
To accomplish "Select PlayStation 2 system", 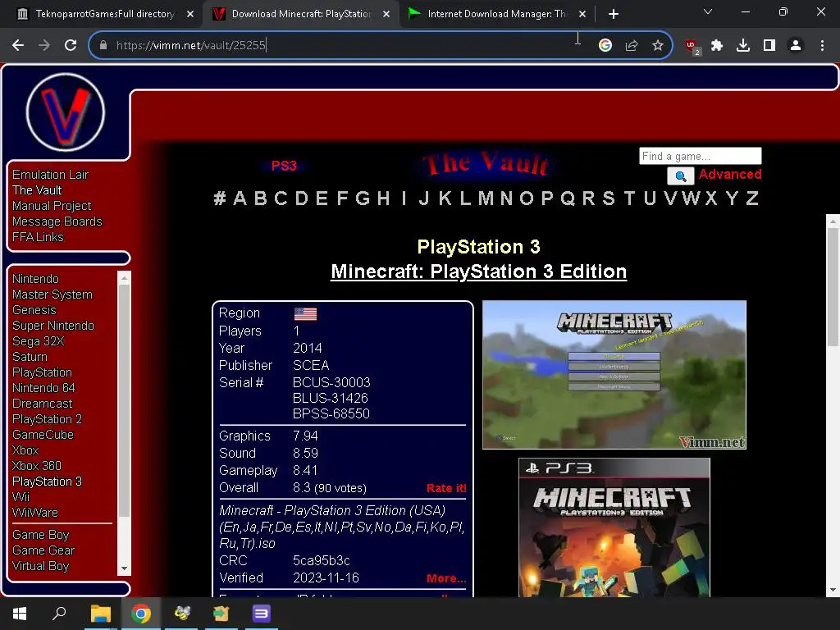I will 47,419.
